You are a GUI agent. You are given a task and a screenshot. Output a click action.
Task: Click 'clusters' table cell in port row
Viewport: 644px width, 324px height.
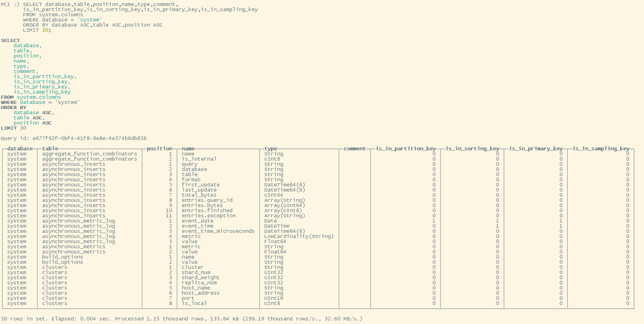tap(55, 298)
